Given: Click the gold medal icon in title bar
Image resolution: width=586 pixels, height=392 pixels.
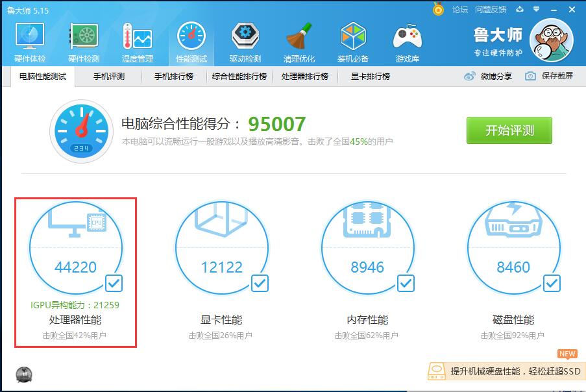Looking at the screenshot, I should [439, 9].
